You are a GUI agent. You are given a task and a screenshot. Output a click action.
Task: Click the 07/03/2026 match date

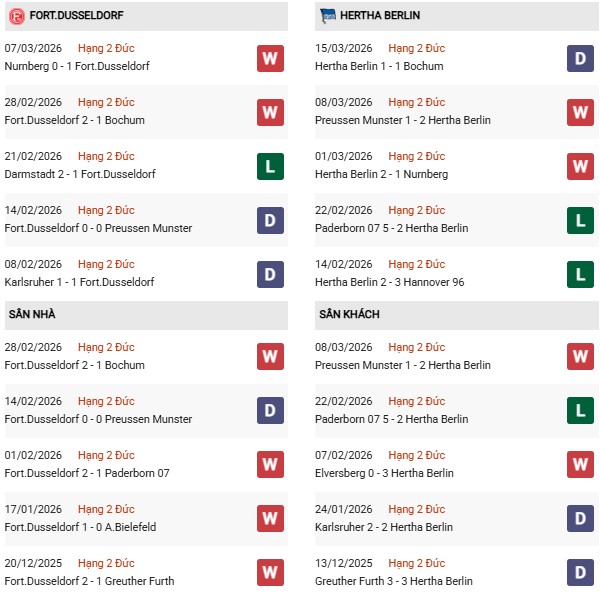point(33,48)
